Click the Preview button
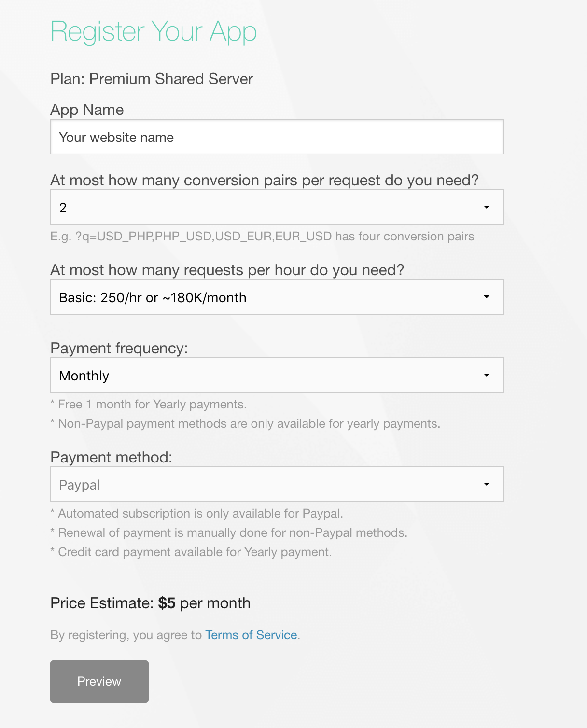The width and height of the screenshot is (587, 728). [99, 682]
